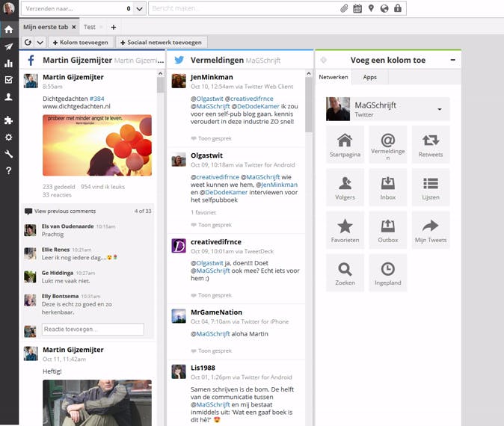This screenshot has width=504, height=426.
Task: Open the Heftig! post photo
Action: (x=97, y=403)
